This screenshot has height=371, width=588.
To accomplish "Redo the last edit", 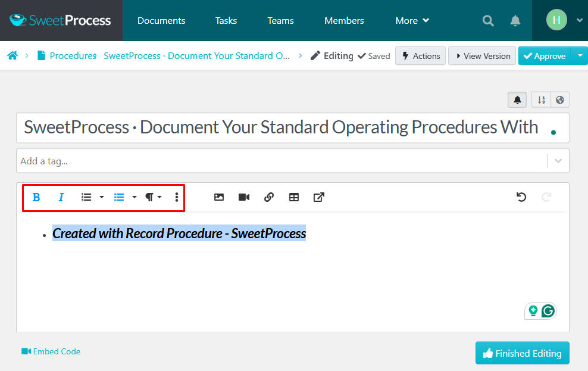I will 546,197.
